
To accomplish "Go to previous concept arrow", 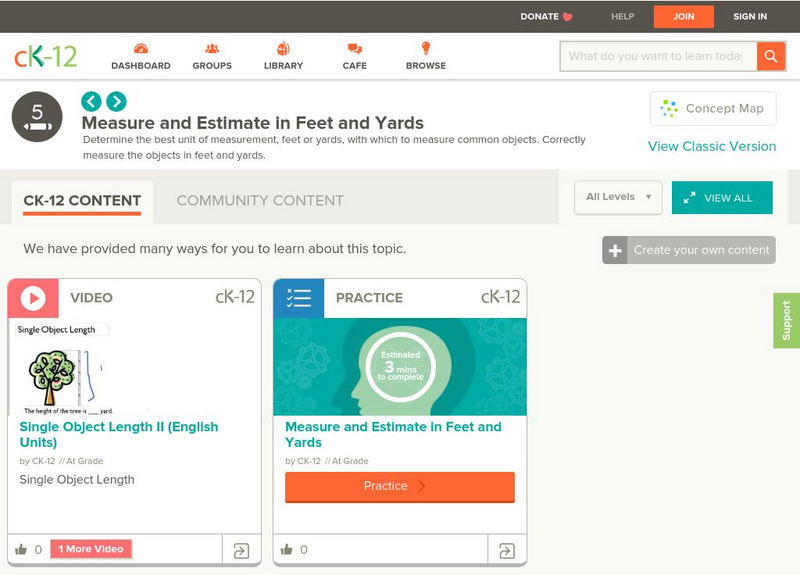I will pyautogui.click(x=91, y=102).
